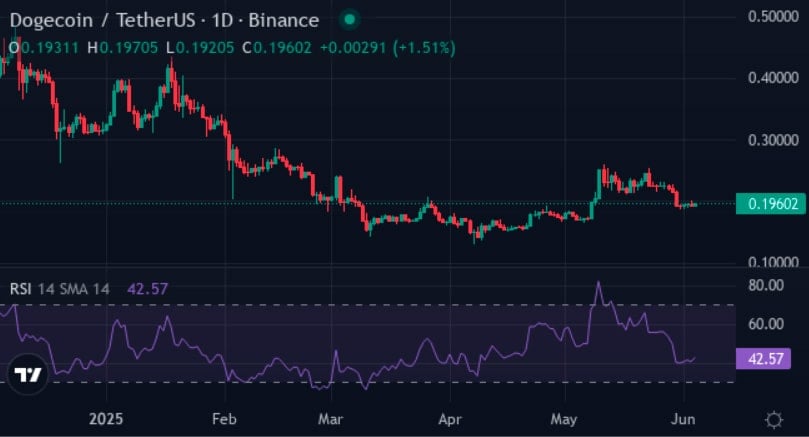Viewport: 809px width, 437px height.
Task: Click the 80.00 RSI axis label
Action: pyautogui.click(x=766, y=285)
